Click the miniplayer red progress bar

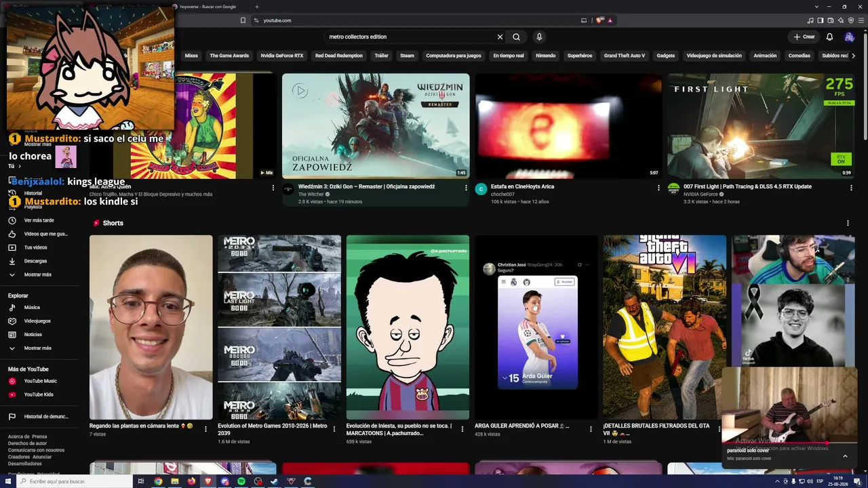click(x=789, y=443)
